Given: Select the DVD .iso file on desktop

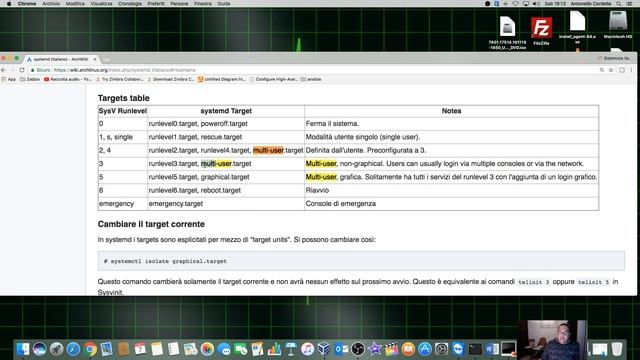Looking at the screenshot, I should pos(507,33).
